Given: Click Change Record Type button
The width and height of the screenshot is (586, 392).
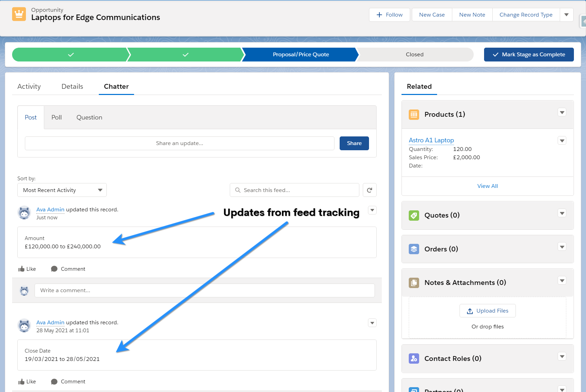Looking at the screenshot, I should point(526,15).
